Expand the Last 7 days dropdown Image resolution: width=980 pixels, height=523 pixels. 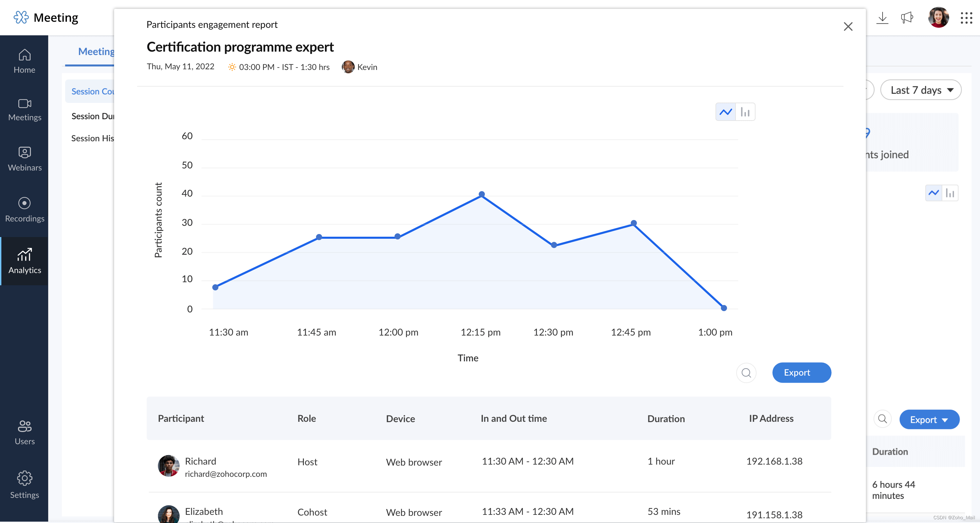tap(921, 90)
